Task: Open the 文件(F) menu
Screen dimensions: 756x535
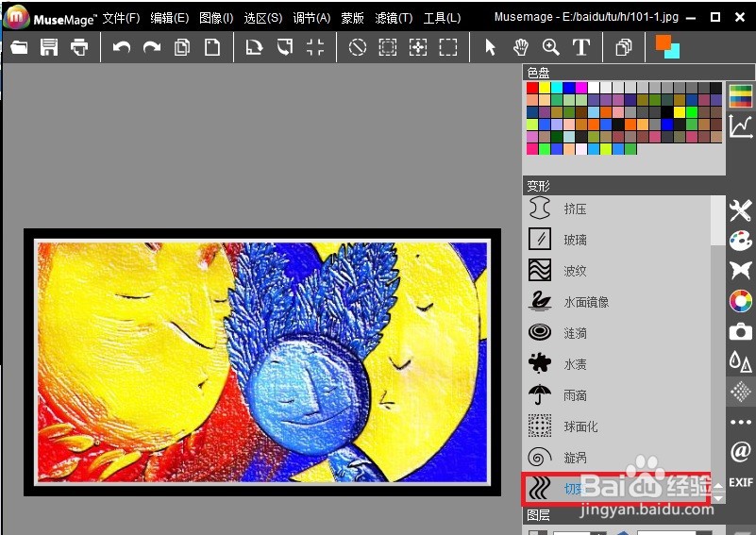Action: (x=121, y=18)
